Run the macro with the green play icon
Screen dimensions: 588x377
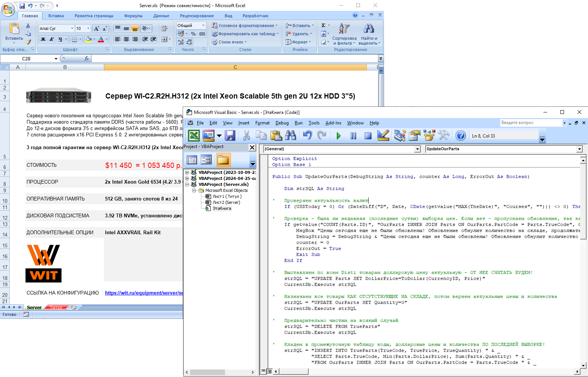(339, 136)
